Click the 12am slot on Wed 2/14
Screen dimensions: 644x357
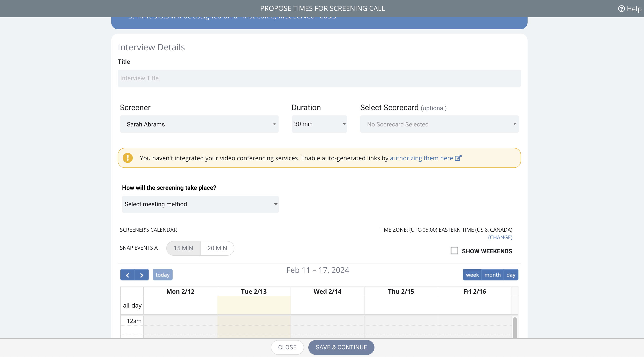pyautogui.click(x=327, y=321)
